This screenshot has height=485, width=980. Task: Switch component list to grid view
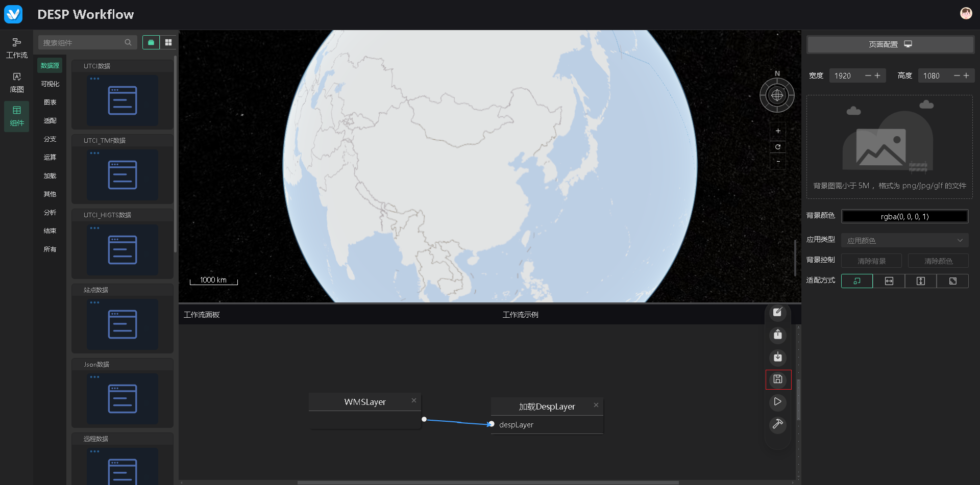(168, 42)
